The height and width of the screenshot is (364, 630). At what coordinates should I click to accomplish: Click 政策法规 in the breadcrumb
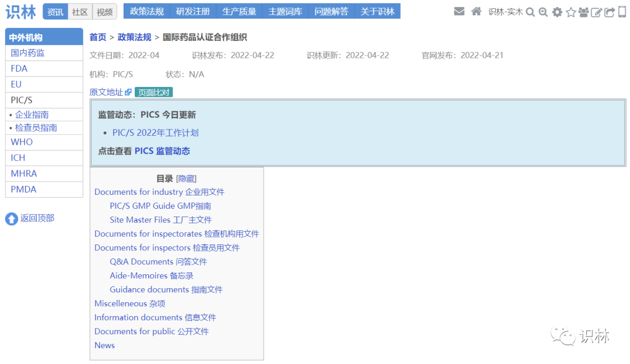[134, 37]
